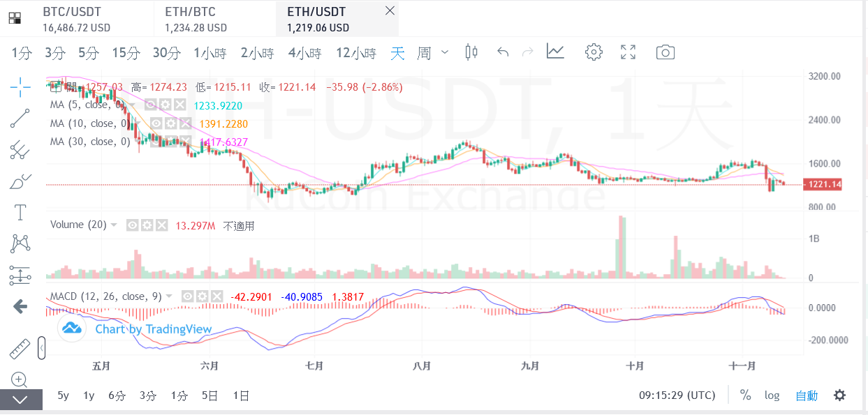868x415 pixels.
Task: Remove the MACD indicator with X
Action: tap(217, 296)
